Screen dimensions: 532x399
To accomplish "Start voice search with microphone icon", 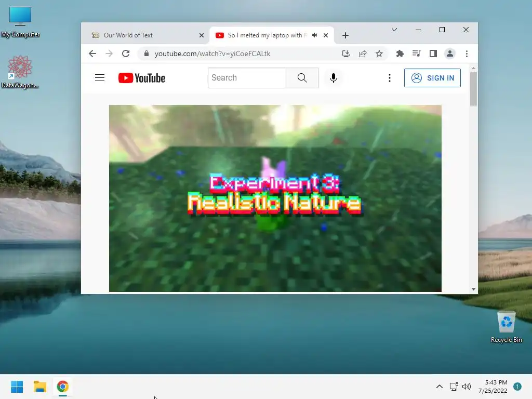I will click(x=334, y=78).
